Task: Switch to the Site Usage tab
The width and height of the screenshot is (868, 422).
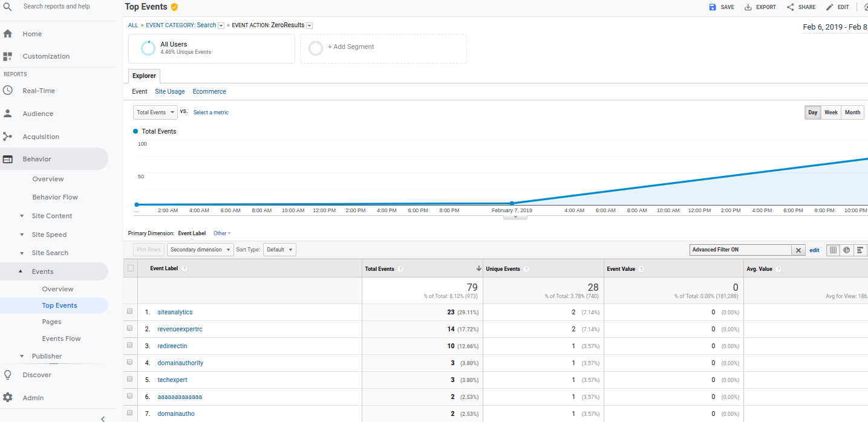Action: click(169, 91)
